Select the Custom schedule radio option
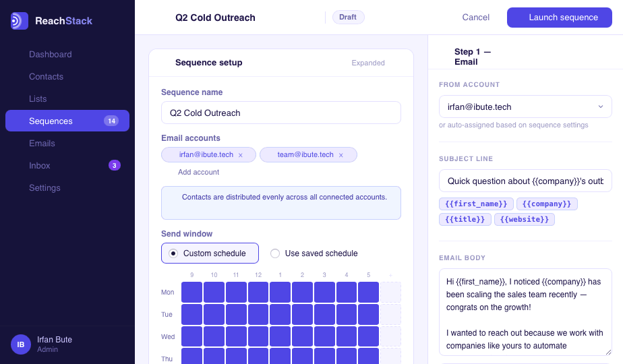 [210, 253]
